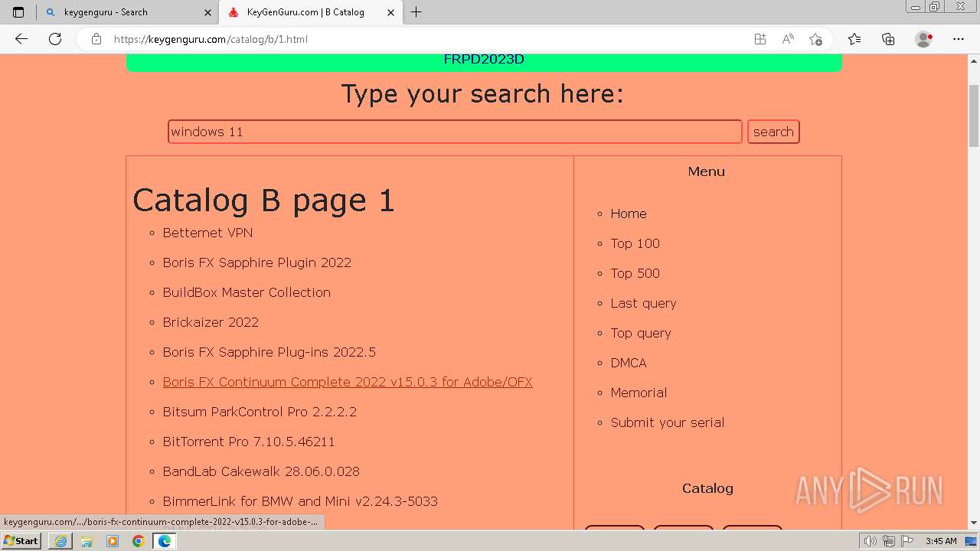
Task: Open the media player taskbar icon
Action: pyautogui.click(x=113, y=541)
